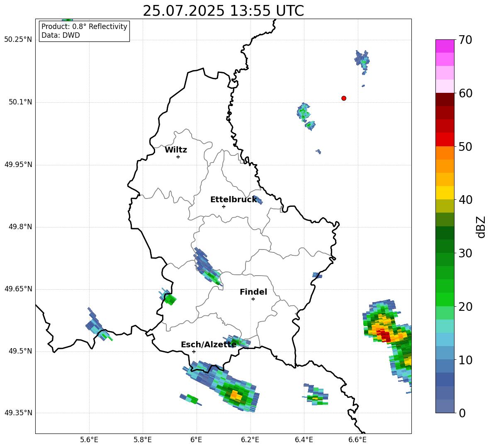Click the Ettelbruck station label
Image resolution: width=491 pixels, height=448 pixels.
pyautogui.click(x=233, y=200)
